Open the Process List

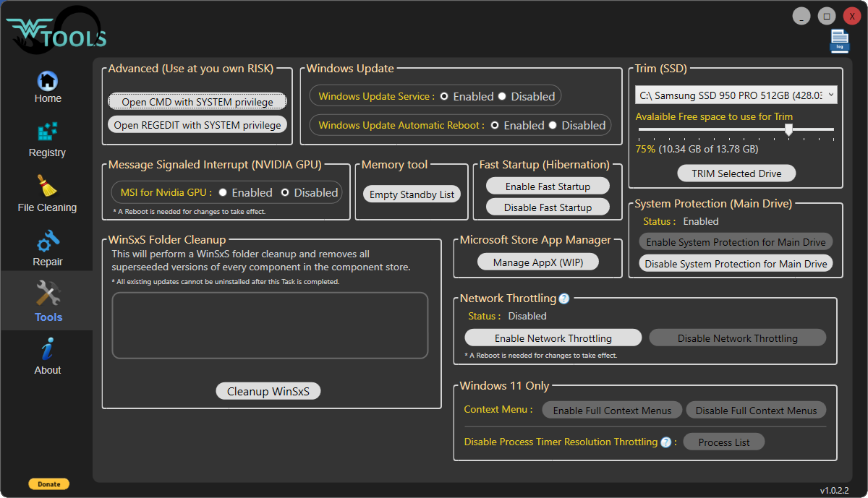(x=724, y=442)
